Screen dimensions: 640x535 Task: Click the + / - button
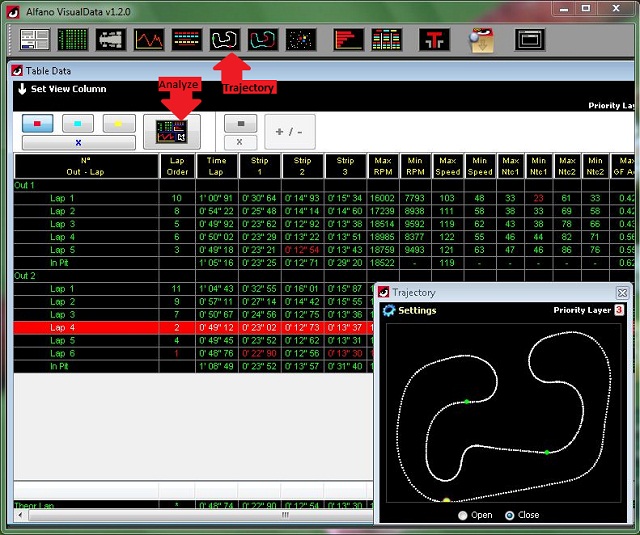290,132
